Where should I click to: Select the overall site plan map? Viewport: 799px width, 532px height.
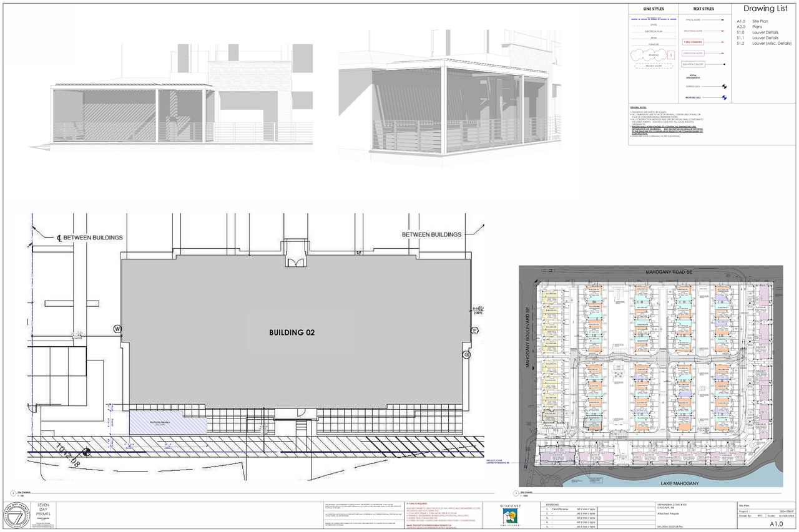click(651, 376)
